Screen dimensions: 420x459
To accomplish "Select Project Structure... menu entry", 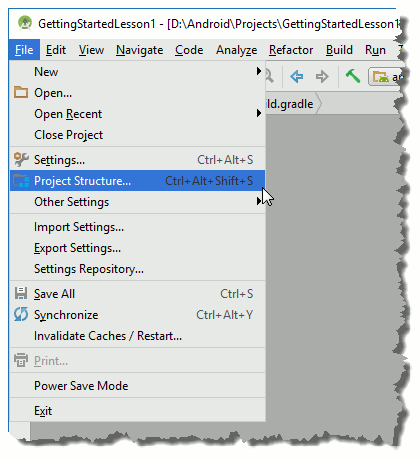I will pos(137,181).
